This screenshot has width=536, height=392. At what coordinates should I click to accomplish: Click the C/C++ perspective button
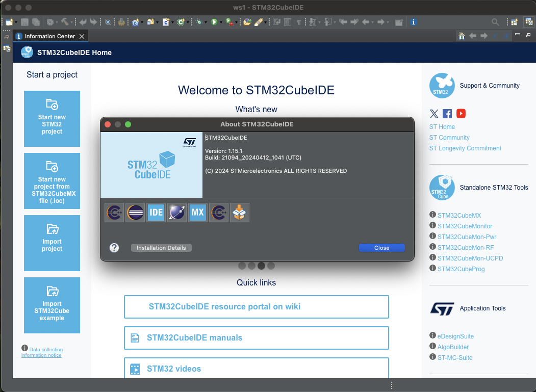coord(529,22)
